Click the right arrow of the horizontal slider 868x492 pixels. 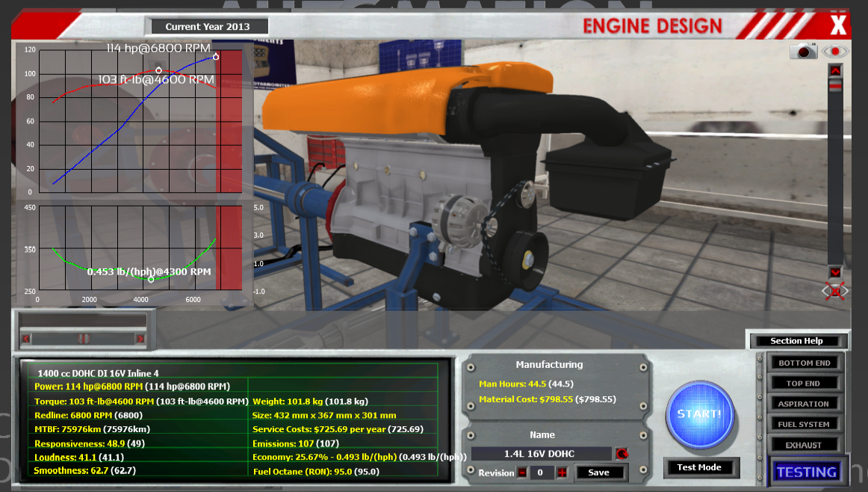coord(140,339)
